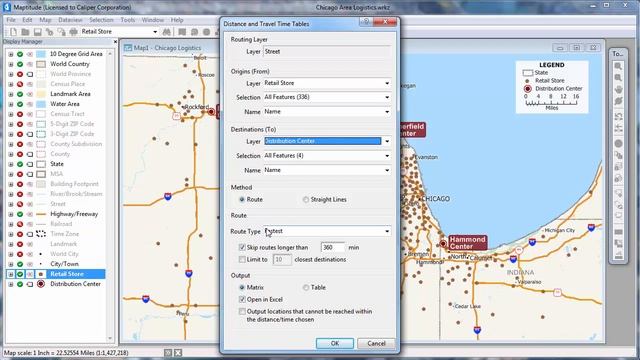
Task: Open the Destinations Name dropdown
Action: point(387,170)
